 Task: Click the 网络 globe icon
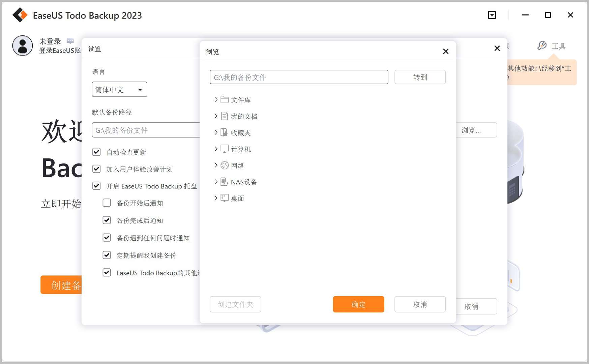[224, 165]
